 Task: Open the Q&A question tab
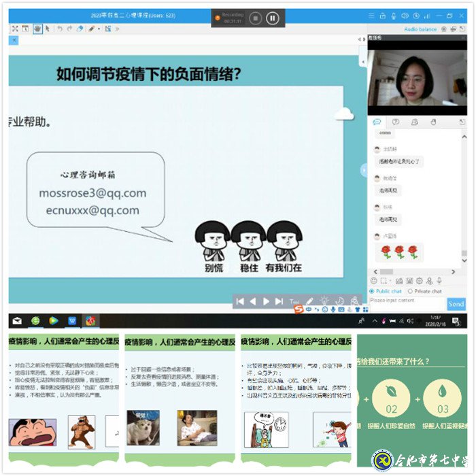[396, 122]
